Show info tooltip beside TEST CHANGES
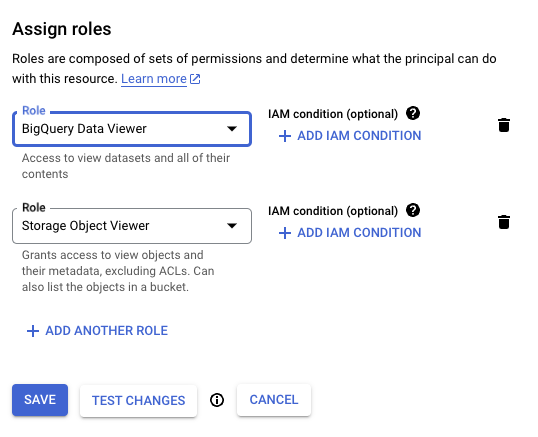This screenshot has width=538, height=437. [x=217, y=400]
